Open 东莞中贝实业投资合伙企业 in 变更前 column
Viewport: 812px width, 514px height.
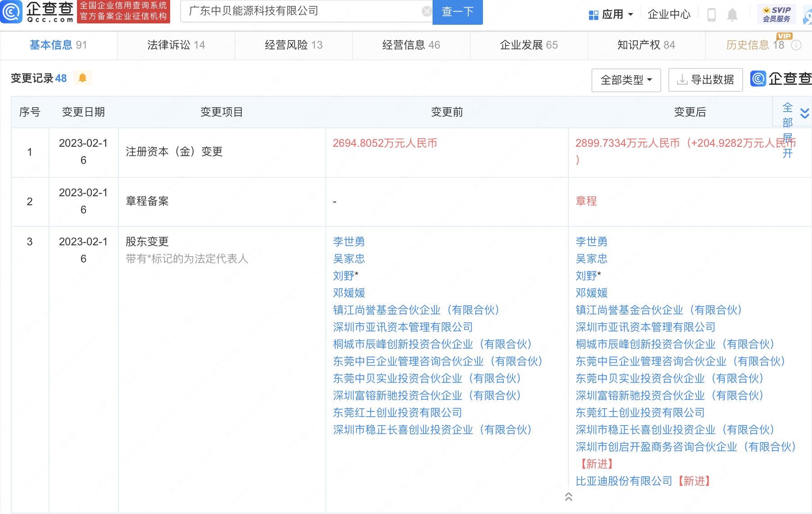(429, 379)
